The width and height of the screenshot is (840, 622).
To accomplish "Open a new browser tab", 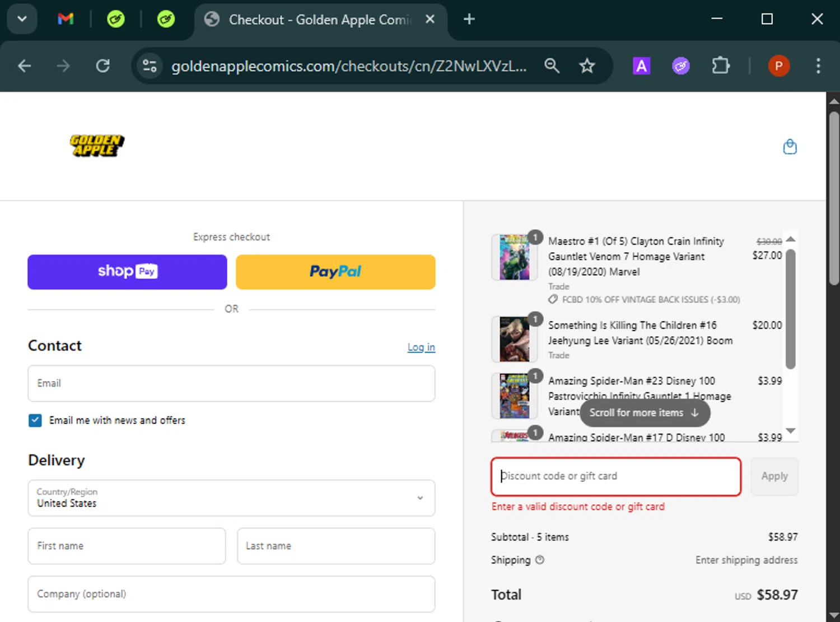I will point(469,19).
